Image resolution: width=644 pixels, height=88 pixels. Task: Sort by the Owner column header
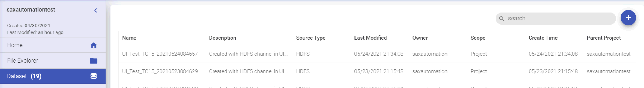pos(420,38)
